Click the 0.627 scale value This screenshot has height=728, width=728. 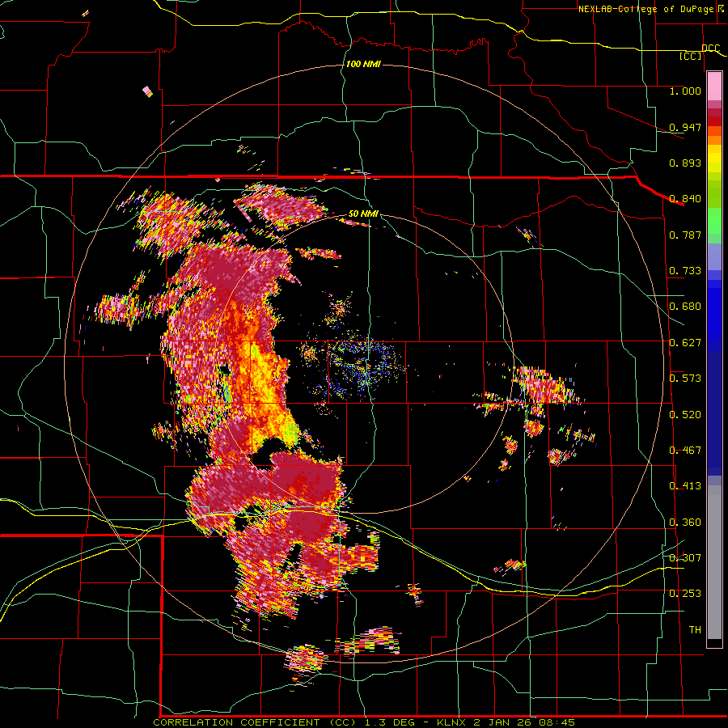click(685, 343)
